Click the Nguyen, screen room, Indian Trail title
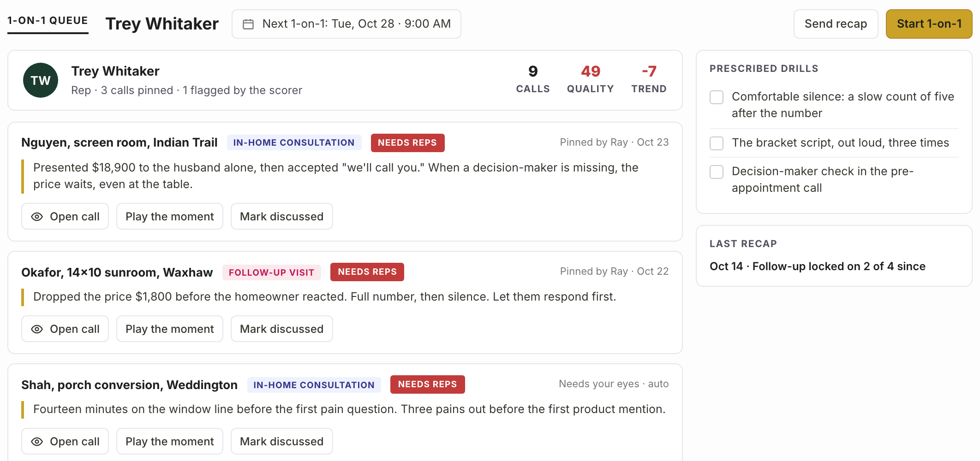The width and height of the screenshot is (980, 461). [119, 142]
